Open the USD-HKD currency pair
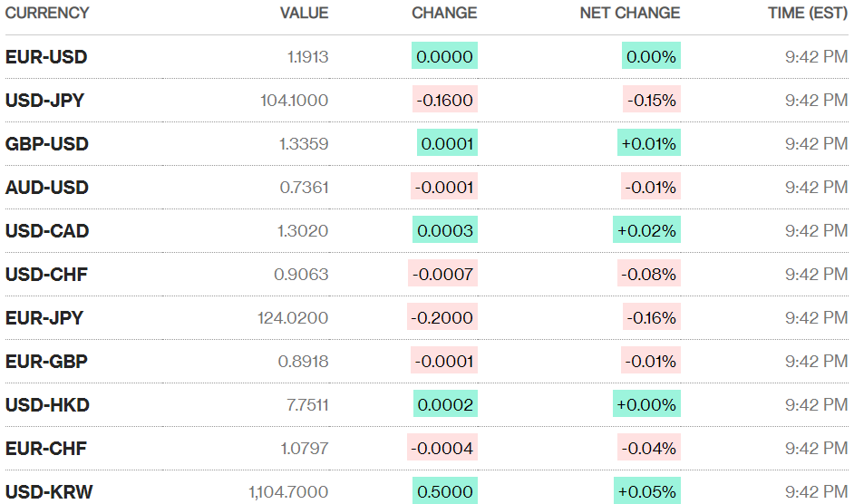 point(47,405)
